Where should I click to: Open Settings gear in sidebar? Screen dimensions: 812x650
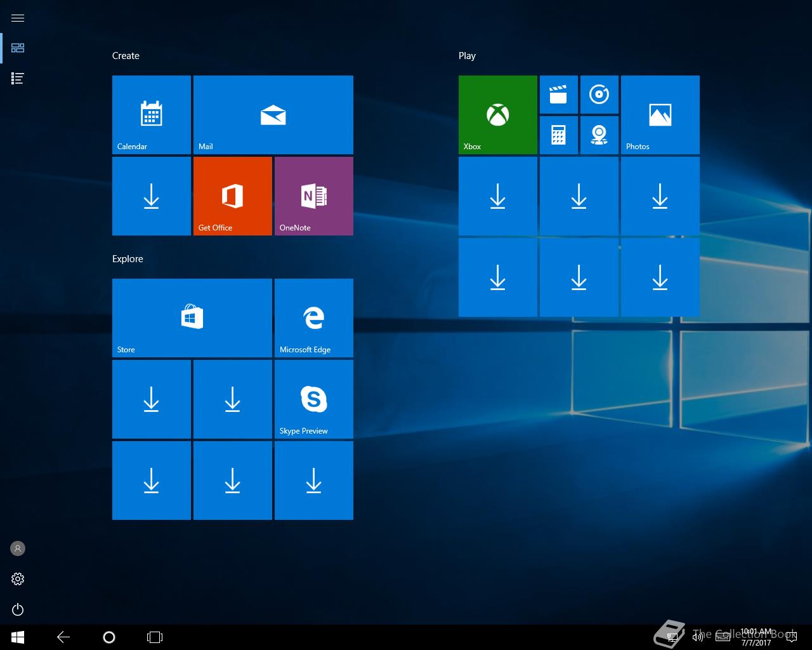point(18,579)
